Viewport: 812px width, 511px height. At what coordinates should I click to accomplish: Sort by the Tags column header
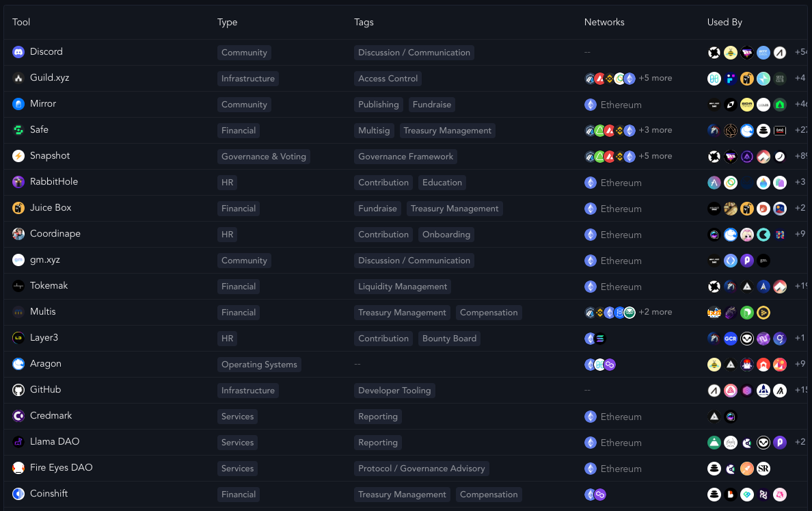(364, 23)
